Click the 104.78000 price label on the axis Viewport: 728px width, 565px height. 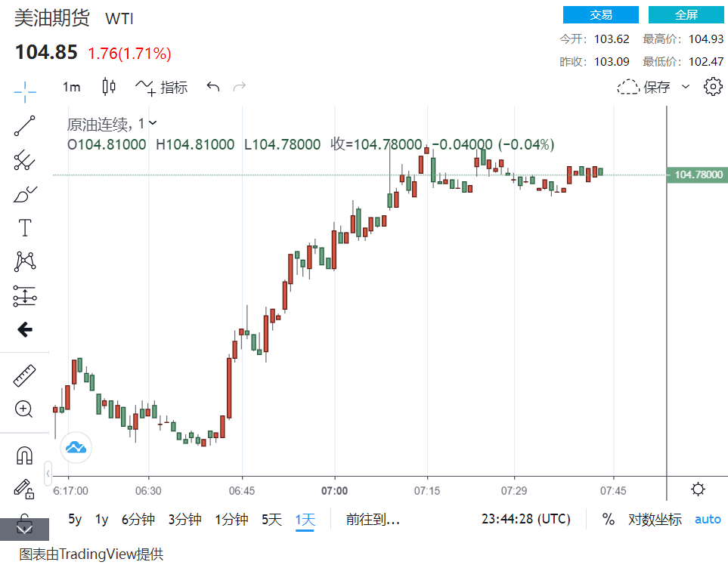click(x=698, y=175)
